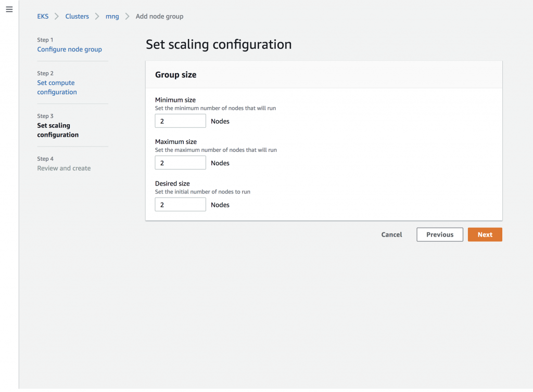Click the Maximum size number field

click(x=180, y=163)
